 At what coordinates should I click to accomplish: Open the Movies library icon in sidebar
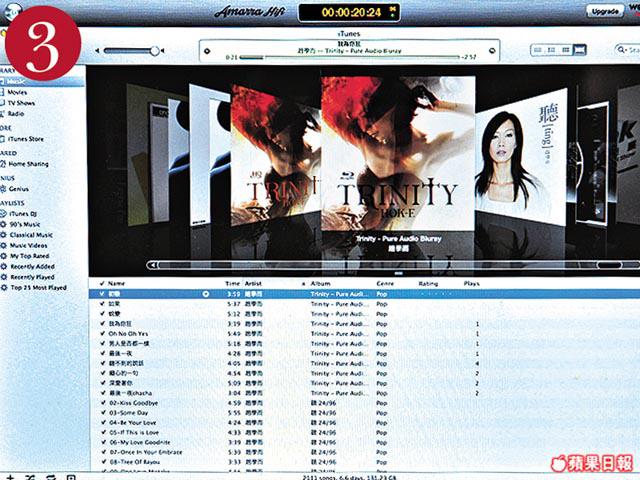[3, 90]
